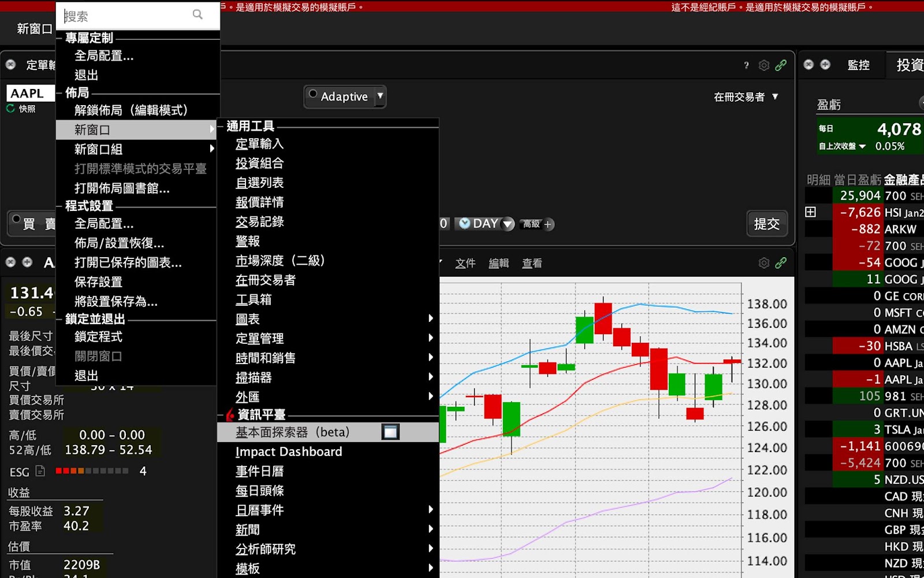This screenshot has height=578, width=924.
Task: Click the 提交 submit button
Action: (766, 224)
